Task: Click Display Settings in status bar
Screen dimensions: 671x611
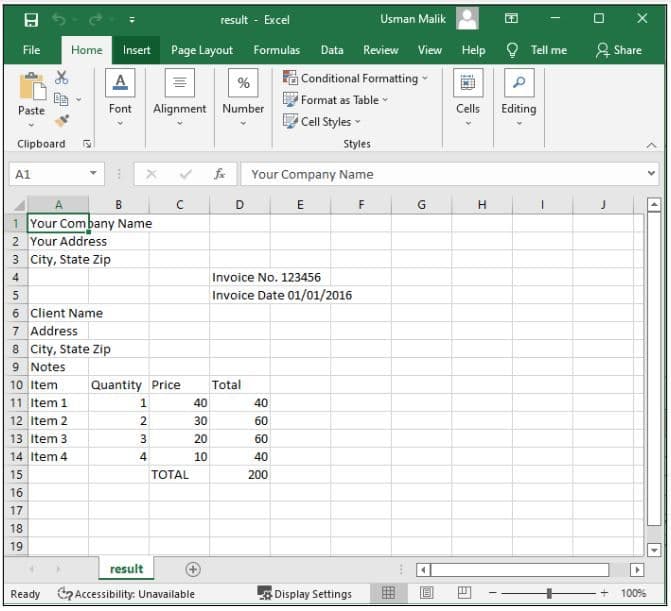Action: coord(305,594)
